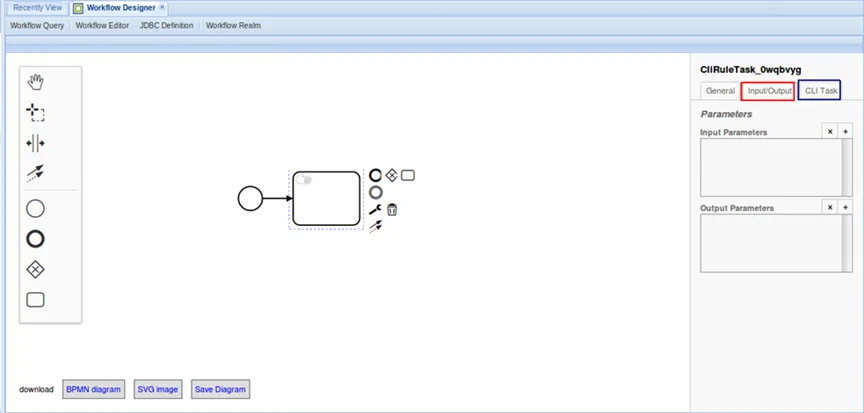Download the BPMN diagram
Image resolution: width=864 pixels, height=413 pixels.
coord(93,389)
